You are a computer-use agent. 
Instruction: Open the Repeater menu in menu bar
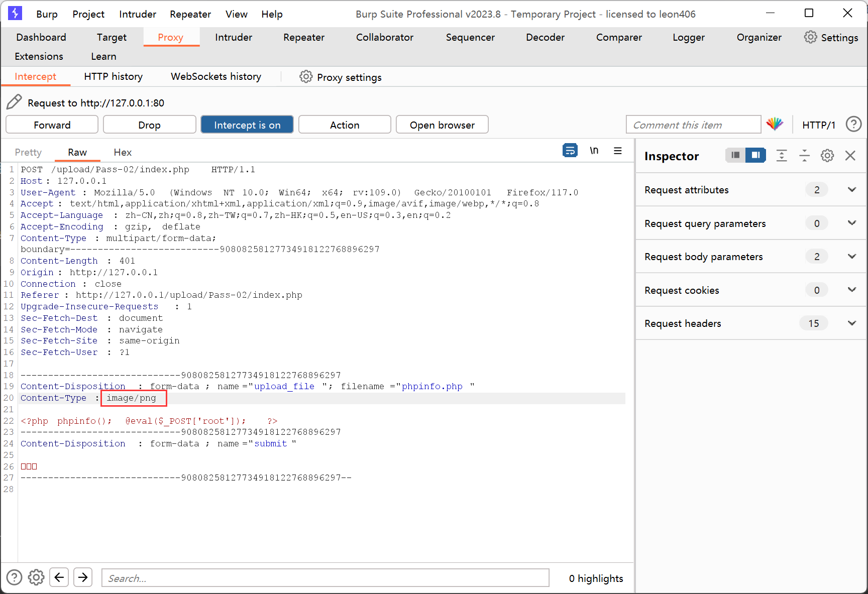point(190,14)
